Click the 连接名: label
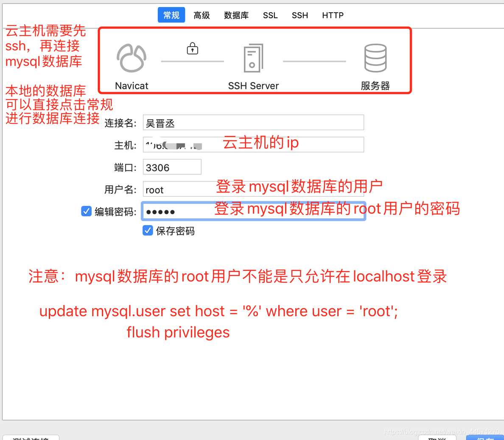Screen dimensions: 504x440 (x=120, y=123)
